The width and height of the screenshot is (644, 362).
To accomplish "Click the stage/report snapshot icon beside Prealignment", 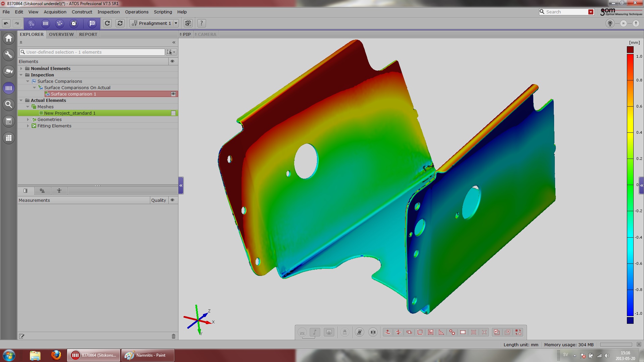I will coord(188,23).
